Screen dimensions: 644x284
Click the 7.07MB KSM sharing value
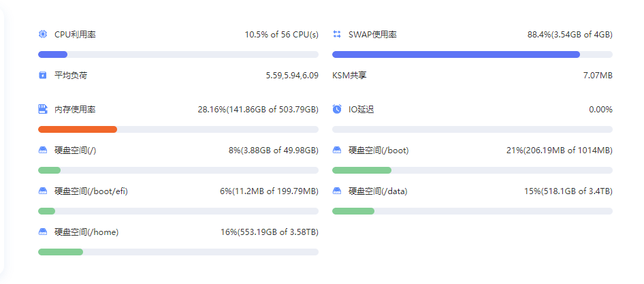tap(597, 75)
